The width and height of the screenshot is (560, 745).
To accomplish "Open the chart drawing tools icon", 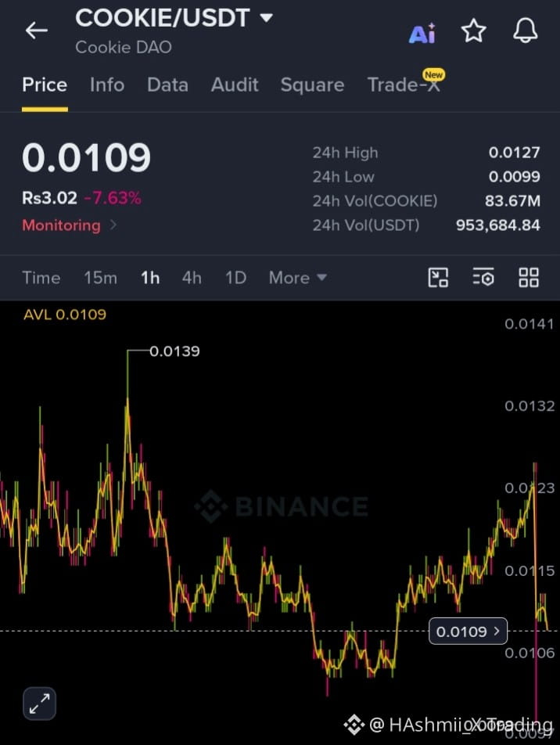I will tap(438, 278).
